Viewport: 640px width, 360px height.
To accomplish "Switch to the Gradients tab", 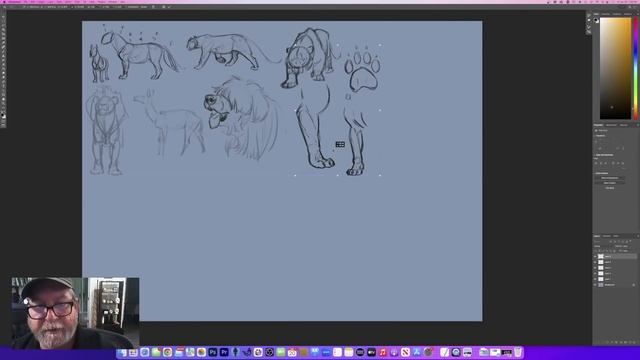I will coord(617,14).
